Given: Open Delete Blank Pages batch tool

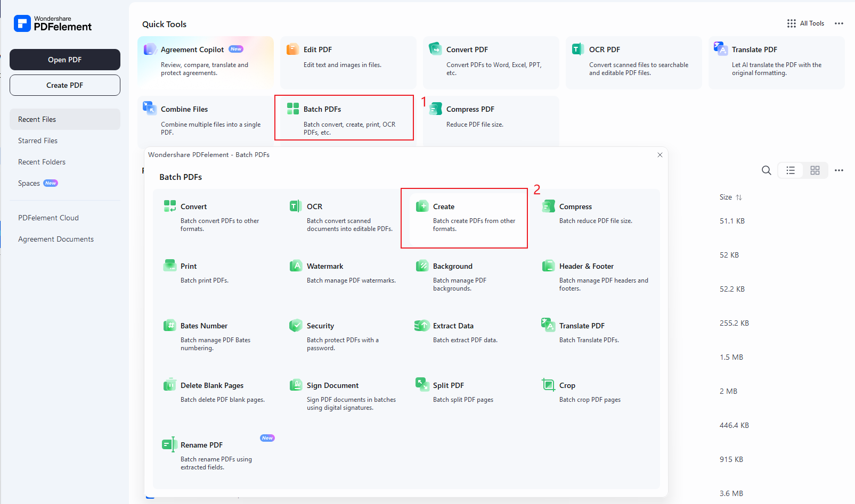Looking at the screenshot, I should point(216,397).
